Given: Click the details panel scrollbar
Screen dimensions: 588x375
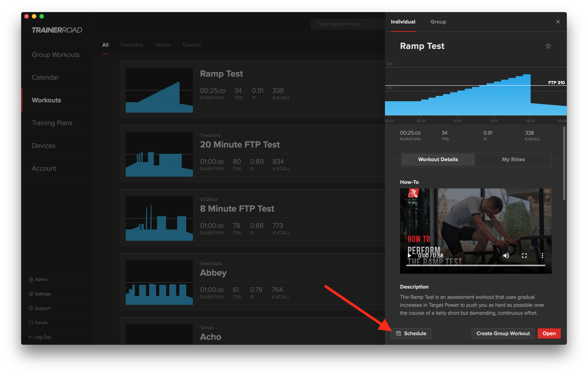Looking at the screenshot, I should (564, 163).
